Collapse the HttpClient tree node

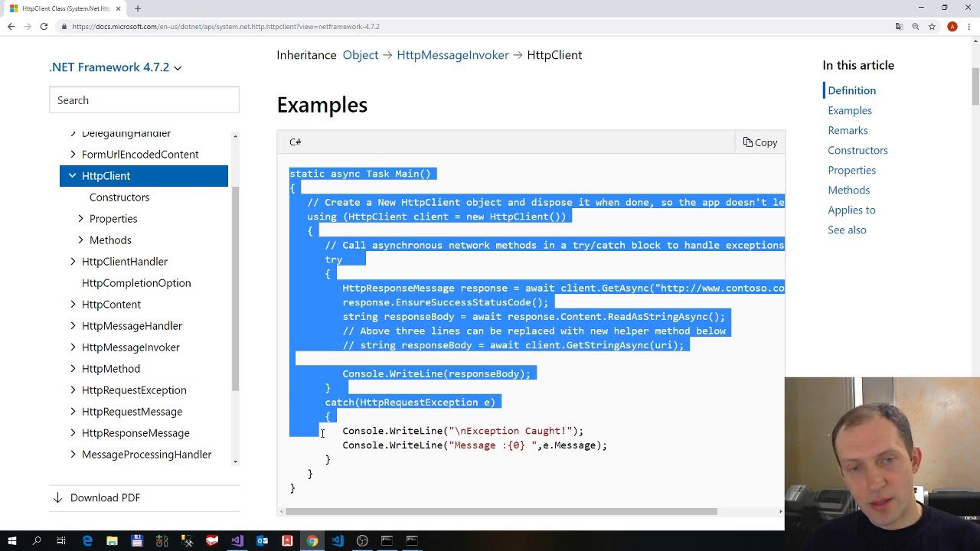tap(72, 176)
